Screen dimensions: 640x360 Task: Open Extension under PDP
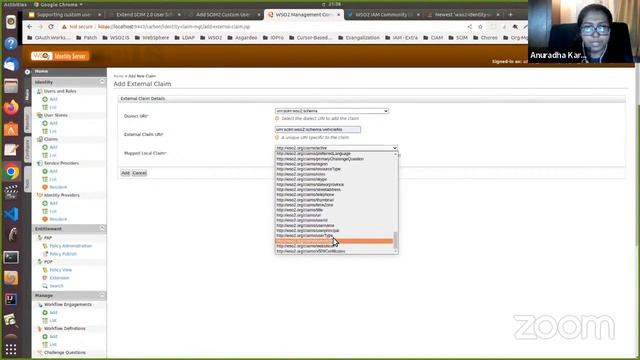tap(59, 278)
